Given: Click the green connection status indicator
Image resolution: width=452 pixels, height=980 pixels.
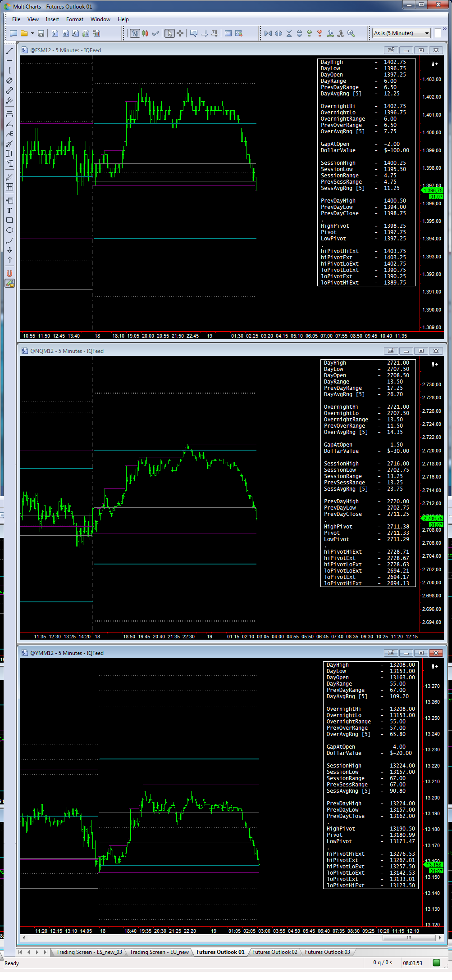Looking at the screenshot, I should coord(436,962).
